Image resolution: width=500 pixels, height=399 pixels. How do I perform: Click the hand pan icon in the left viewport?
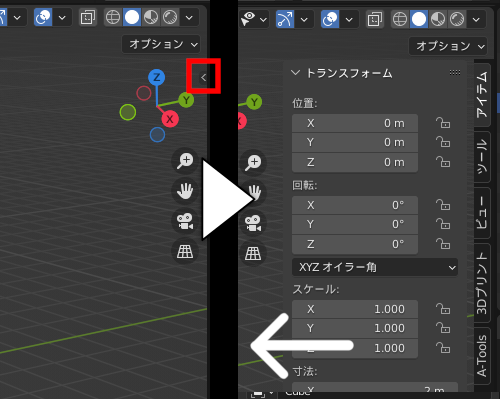click(185, 191)
